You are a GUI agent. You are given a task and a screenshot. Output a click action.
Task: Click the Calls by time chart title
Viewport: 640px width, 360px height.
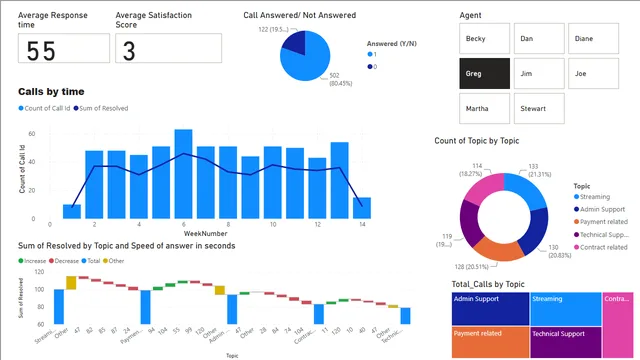[51, 92]
